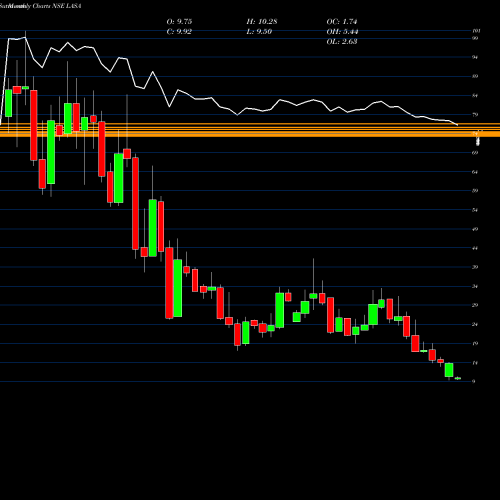
Task: Click the 99 price axis label
Action: pyautogui.click(x=475, y=38)
